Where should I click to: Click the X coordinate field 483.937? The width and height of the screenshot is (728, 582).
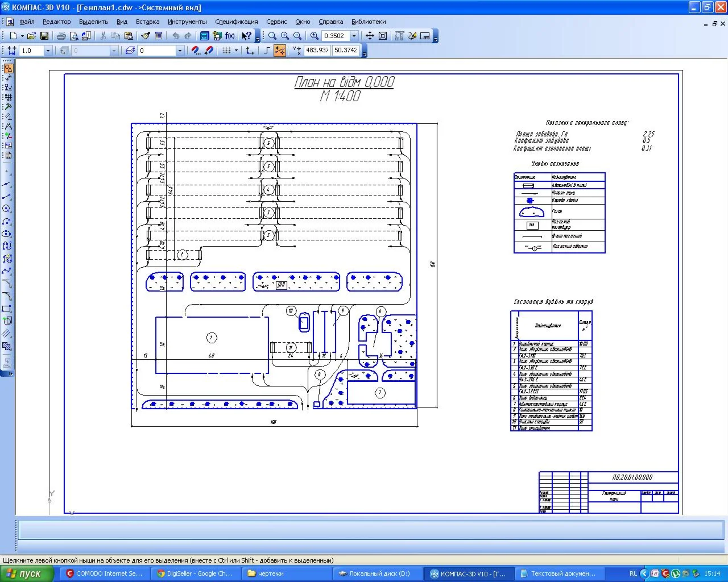317,50
